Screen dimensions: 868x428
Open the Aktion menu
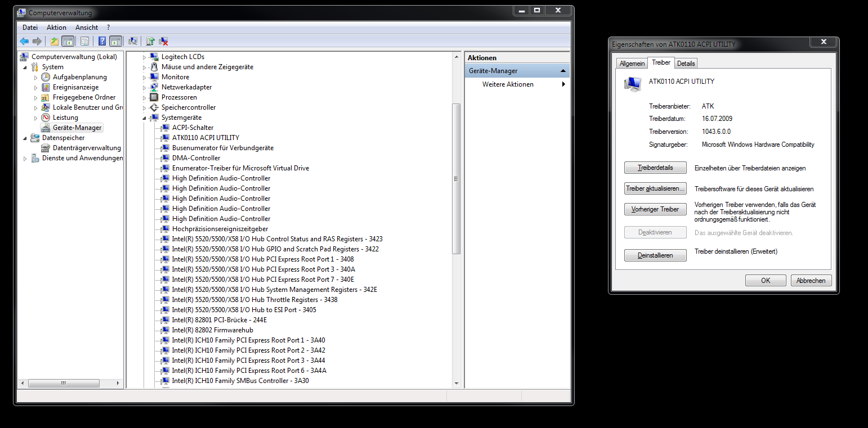56,27
